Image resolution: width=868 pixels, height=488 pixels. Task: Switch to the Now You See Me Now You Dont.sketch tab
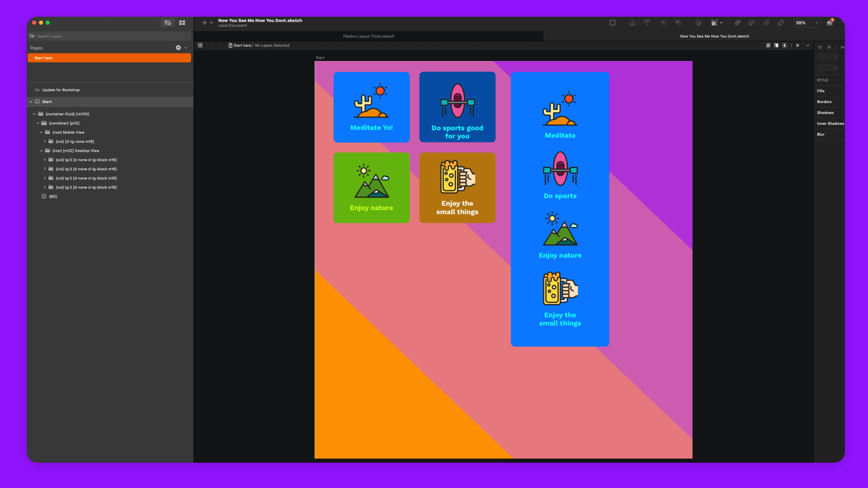pos(714,36)
